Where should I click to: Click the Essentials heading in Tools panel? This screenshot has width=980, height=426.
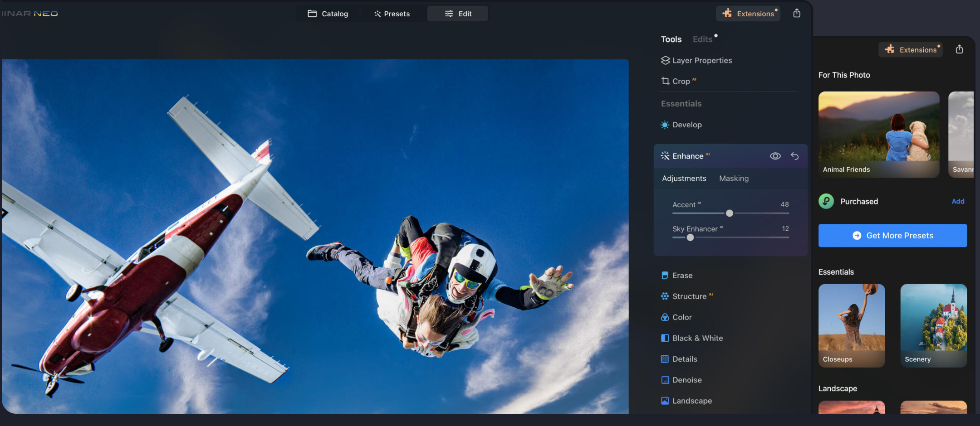(x=681, y=104)
